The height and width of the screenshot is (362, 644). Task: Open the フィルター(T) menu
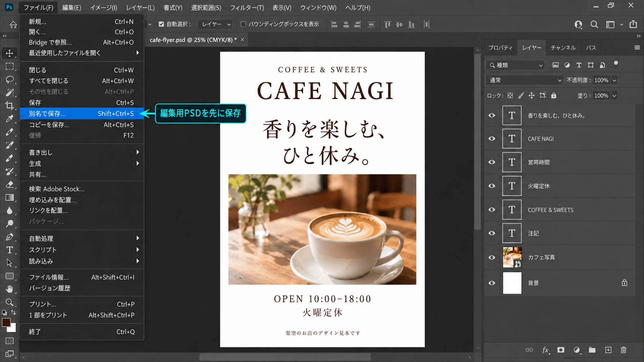(247, 8)
